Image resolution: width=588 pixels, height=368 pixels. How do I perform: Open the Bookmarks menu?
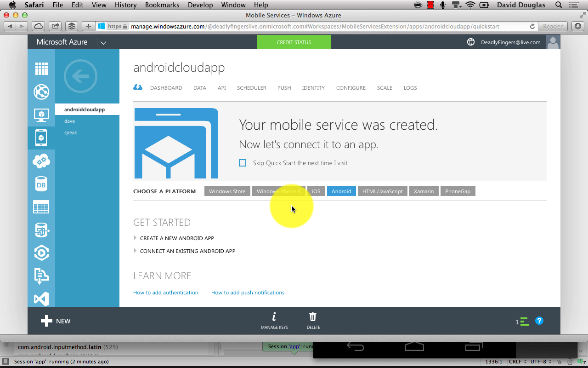162,5
